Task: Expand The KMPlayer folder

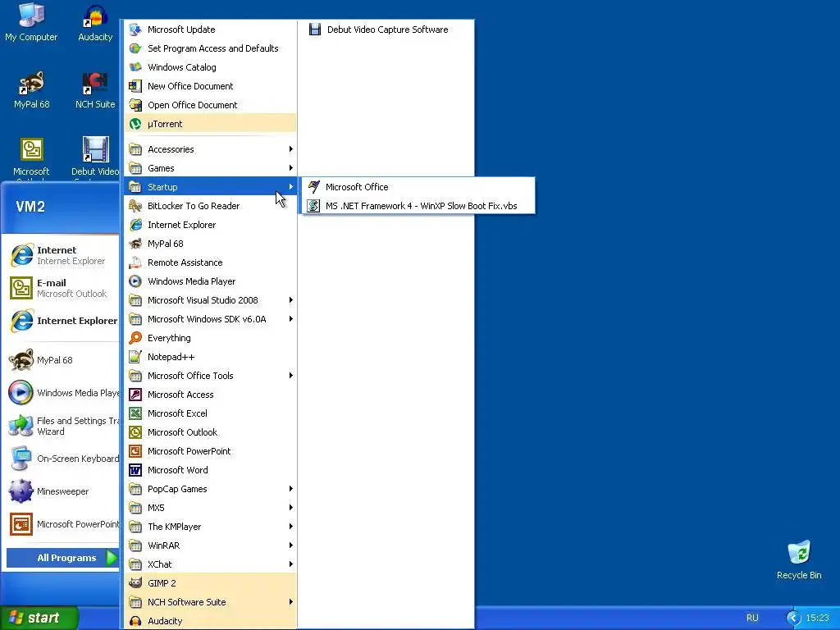Action: (x=210, y=527)
